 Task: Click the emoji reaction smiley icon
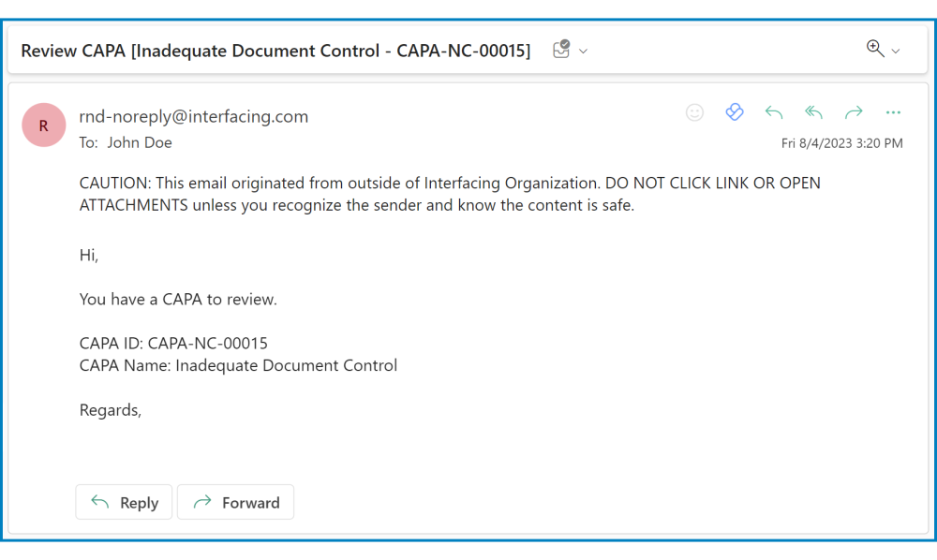(x=694, y=112)
